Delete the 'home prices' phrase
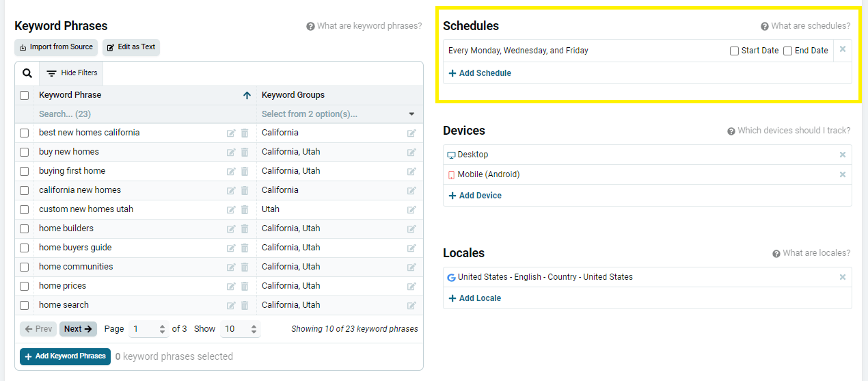This screenshot has width=868, height=381. [245, 287]
